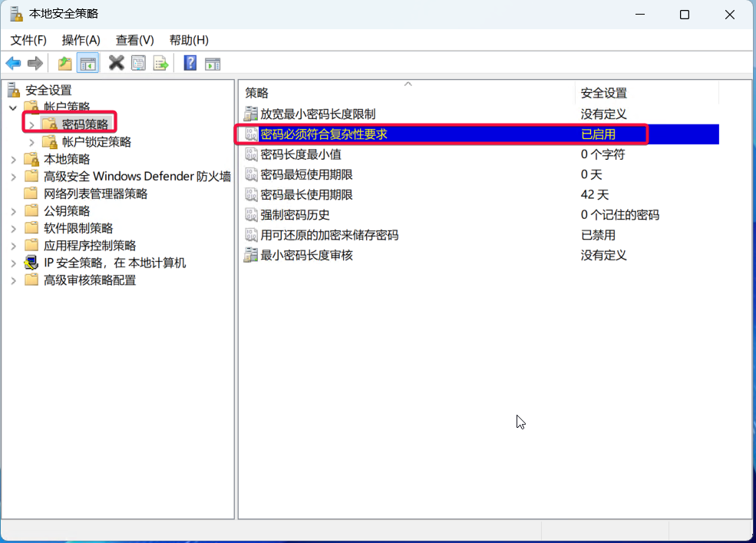Expand the IP 安全策略 tree node

14,263
